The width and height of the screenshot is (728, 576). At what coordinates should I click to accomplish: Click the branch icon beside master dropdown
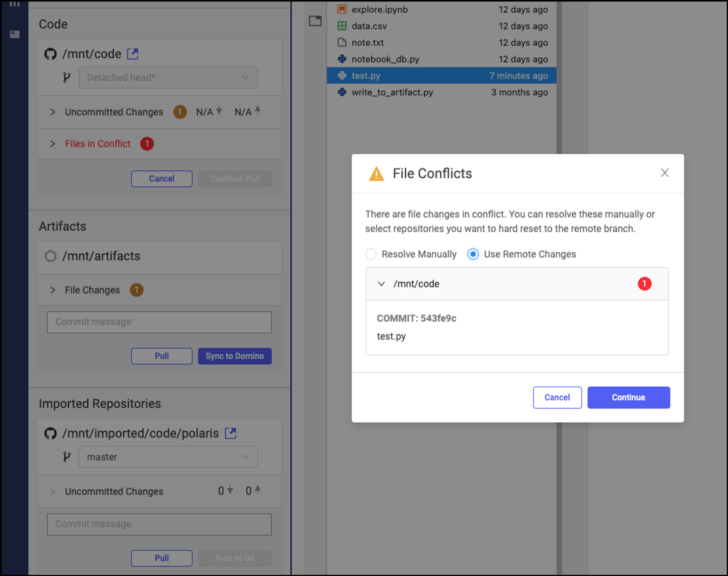[67, 457]
